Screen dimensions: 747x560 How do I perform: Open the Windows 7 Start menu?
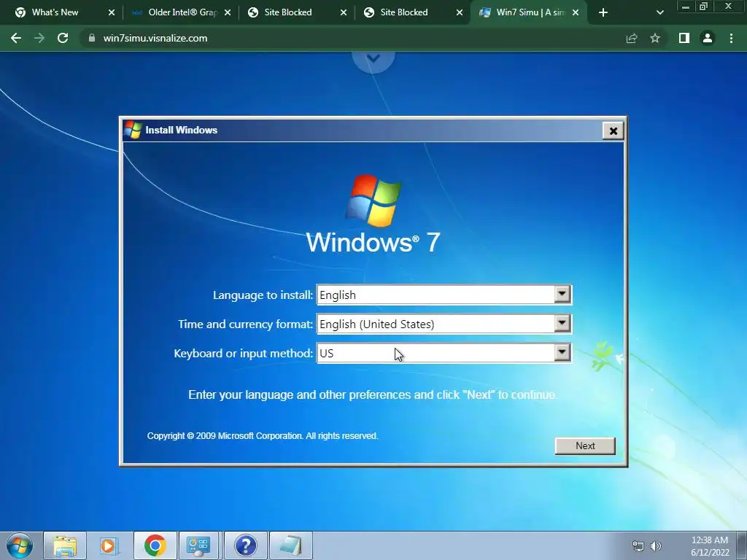20,545
